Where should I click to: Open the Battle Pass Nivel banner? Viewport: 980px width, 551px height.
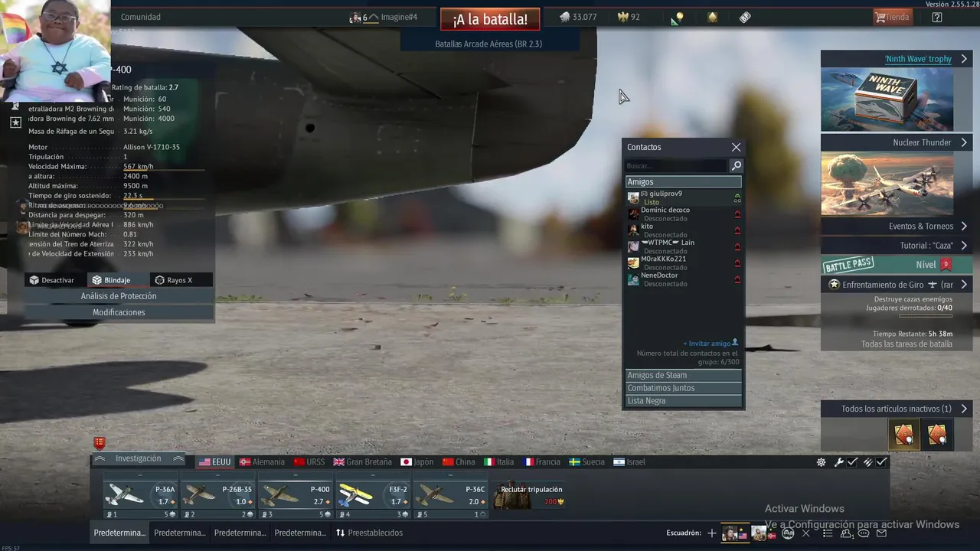[x=897, y=265]
